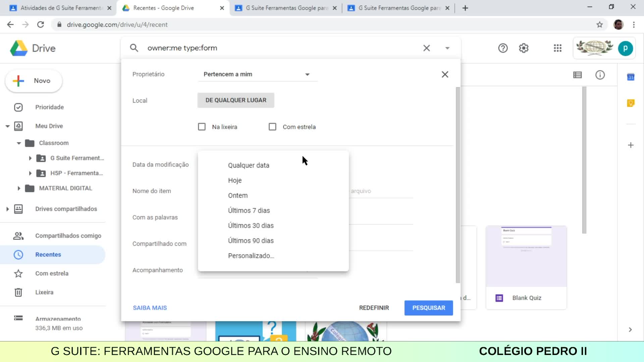Open the account avatar with letter P
The width and height of the screenshot is (644, 362).
[625, 49]
